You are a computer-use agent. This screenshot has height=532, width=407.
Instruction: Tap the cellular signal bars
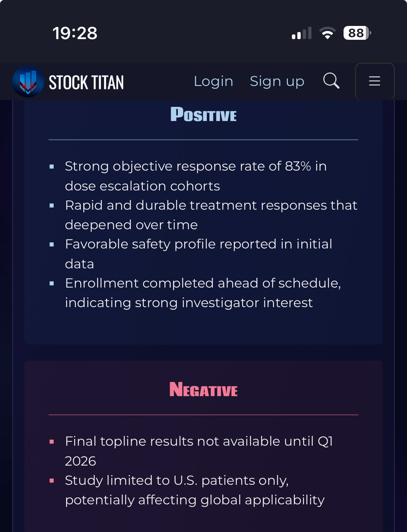click(302, 33)
